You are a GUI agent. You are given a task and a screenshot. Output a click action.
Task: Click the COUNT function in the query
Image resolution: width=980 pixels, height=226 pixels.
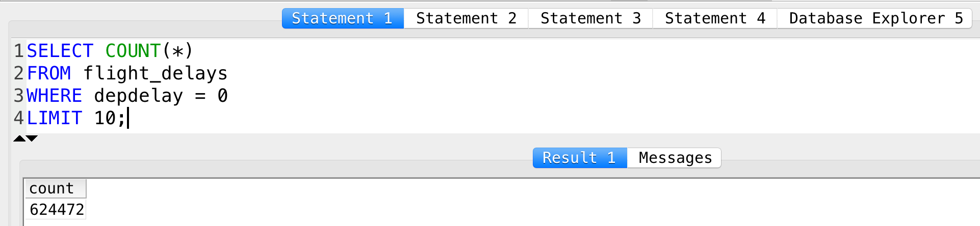click(x=133, y=51)
